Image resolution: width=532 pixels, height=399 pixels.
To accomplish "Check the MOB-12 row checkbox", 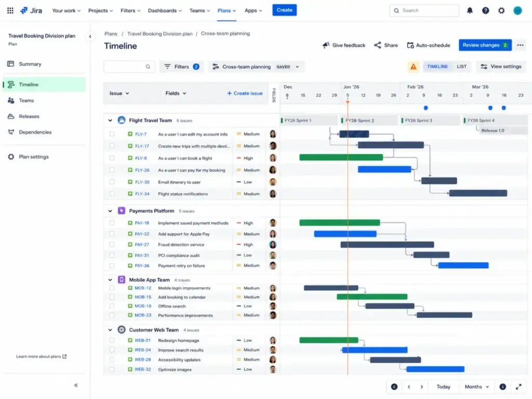I will point(112,288).
